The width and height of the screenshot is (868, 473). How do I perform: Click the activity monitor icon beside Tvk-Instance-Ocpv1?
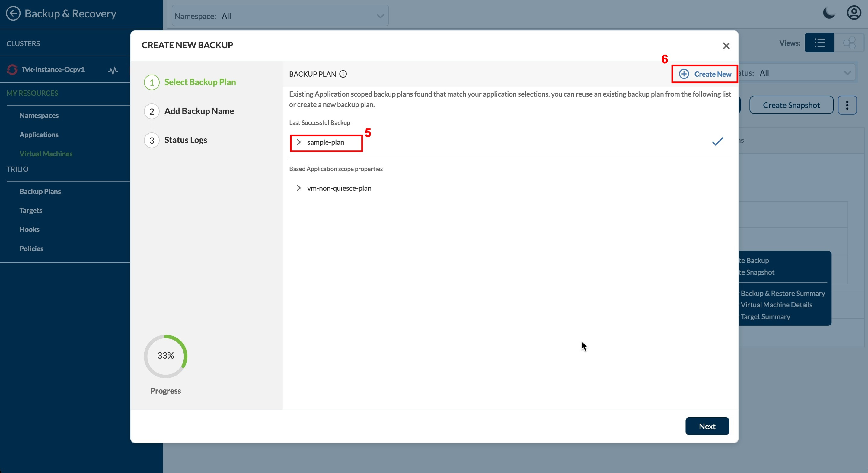click(x=113, y=71)
